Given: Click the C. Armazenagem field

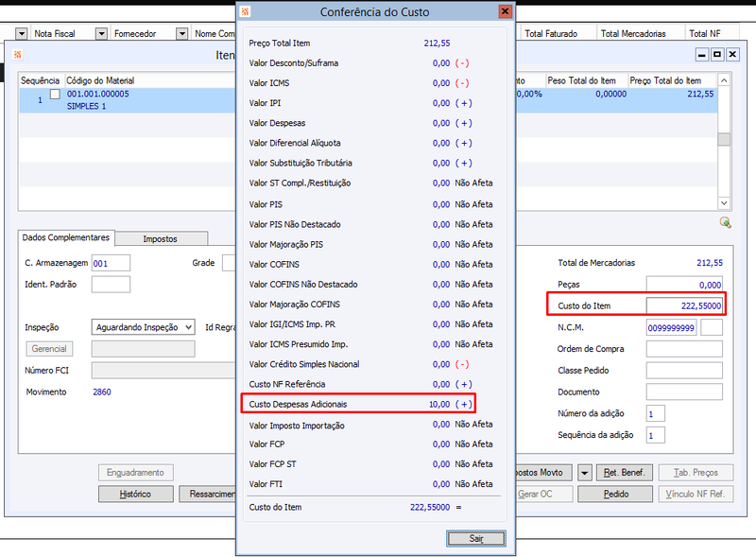Looking at the screenshot, I should point(111,263).
